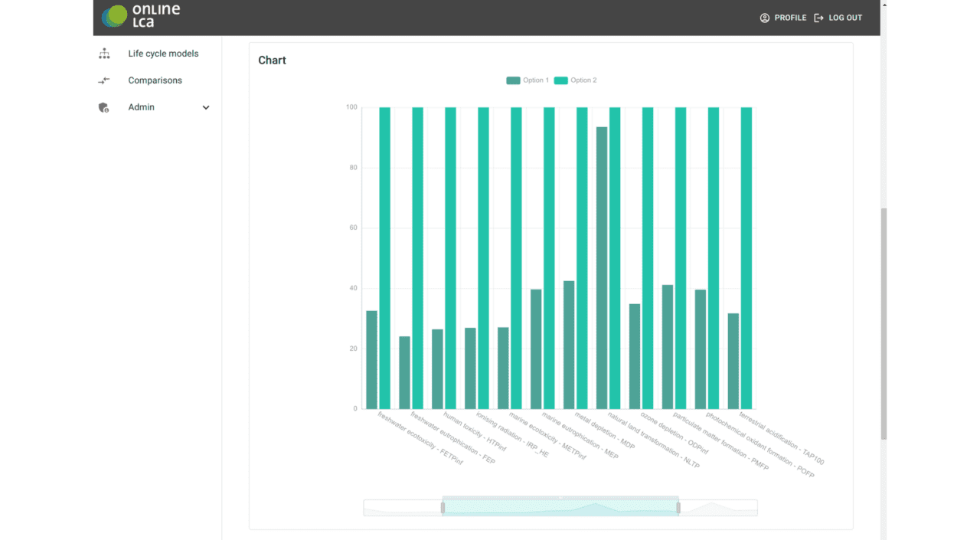Go to PROFILE link
Viewport: 980px width, 540px height.
(790, 18)
